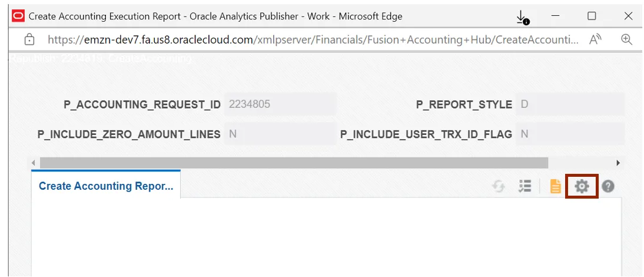Focus the P_INCLUDE_ZERO_AMOUNT_LINES field

pos(280,134)
